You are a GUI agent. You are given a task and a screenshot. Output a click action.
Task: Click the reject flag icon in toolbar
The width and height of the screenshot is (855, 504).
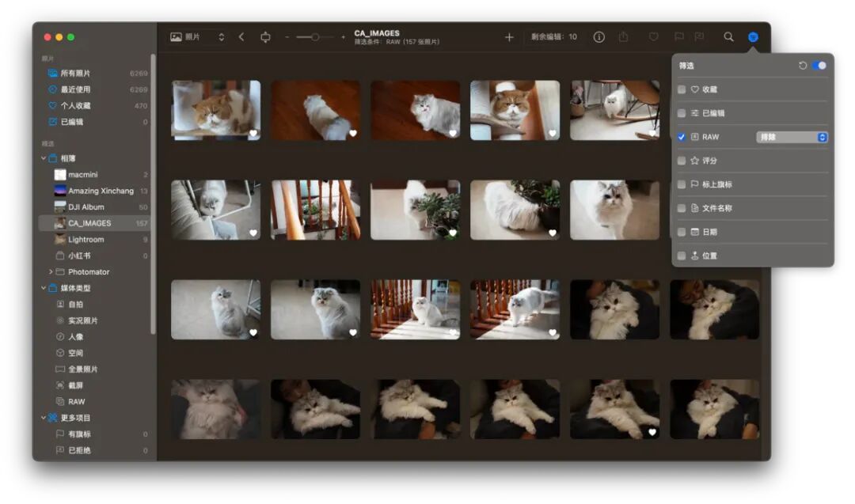(x=699, y=36)
